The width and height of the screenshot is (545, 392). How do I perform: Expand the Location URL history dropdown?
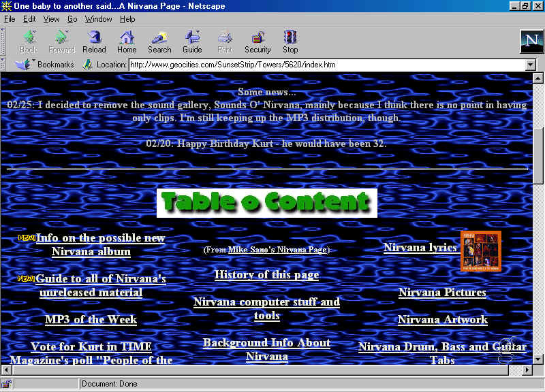(531, 65)
